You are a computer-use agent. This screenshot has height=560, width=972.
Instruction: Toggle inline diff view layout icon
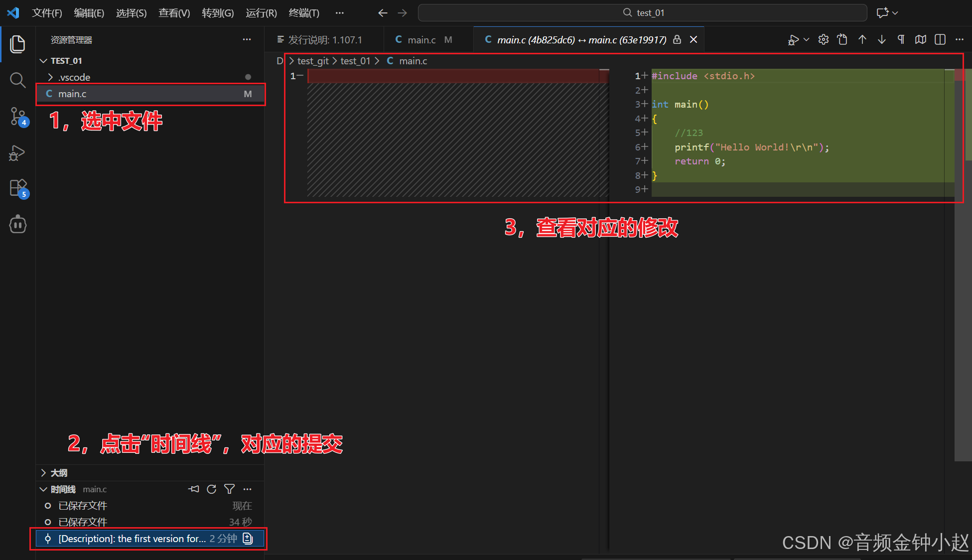(x=940, y=40)
